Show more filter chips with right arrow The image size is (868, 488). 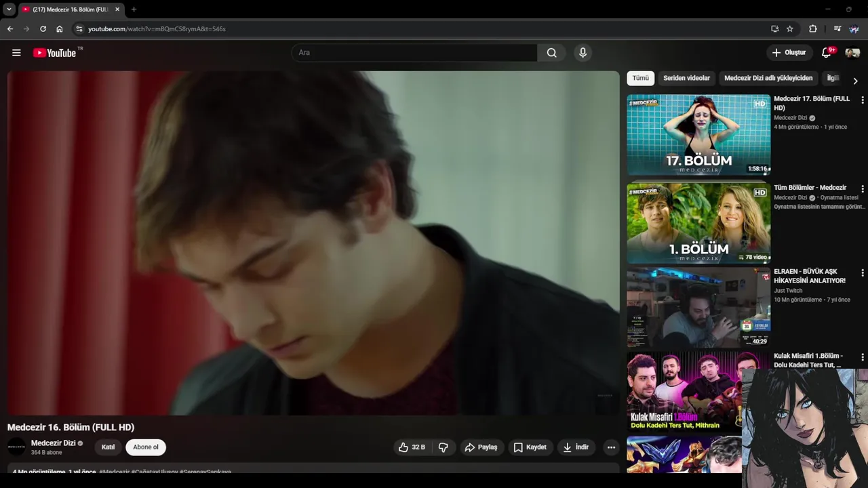click(855, 81)
